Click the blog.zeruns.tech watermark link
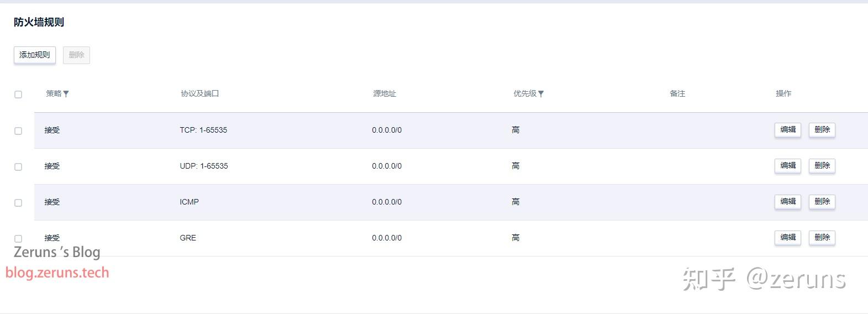This screenshot has height=314, width=868. click(57, 273)
